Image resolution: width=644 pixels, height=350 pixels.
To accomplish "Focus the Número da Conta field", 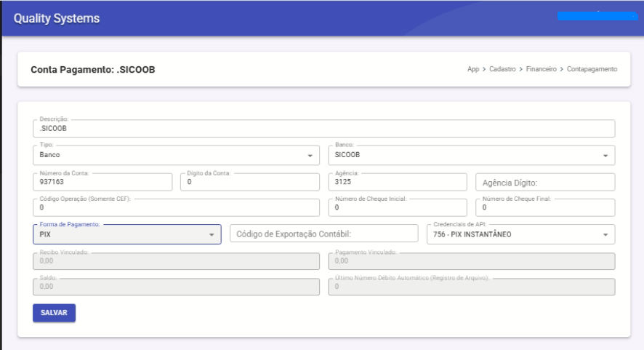I will coord(102,182).
